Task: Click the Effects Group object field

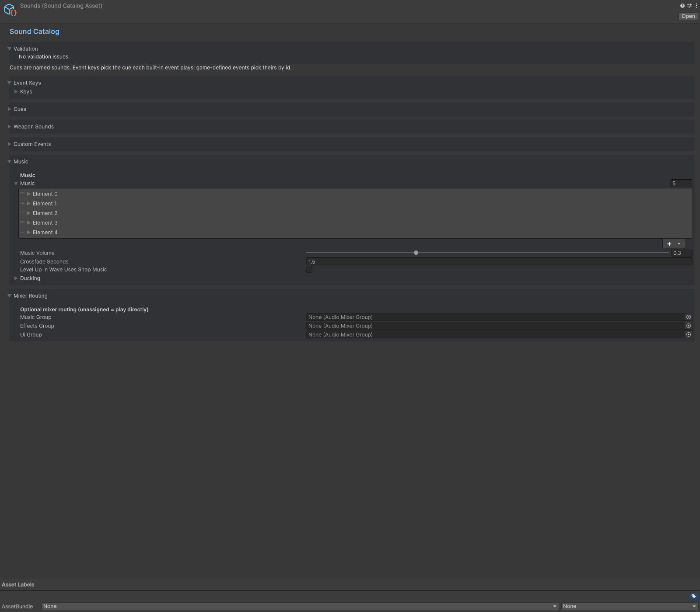Action: [x=495, y=326]
